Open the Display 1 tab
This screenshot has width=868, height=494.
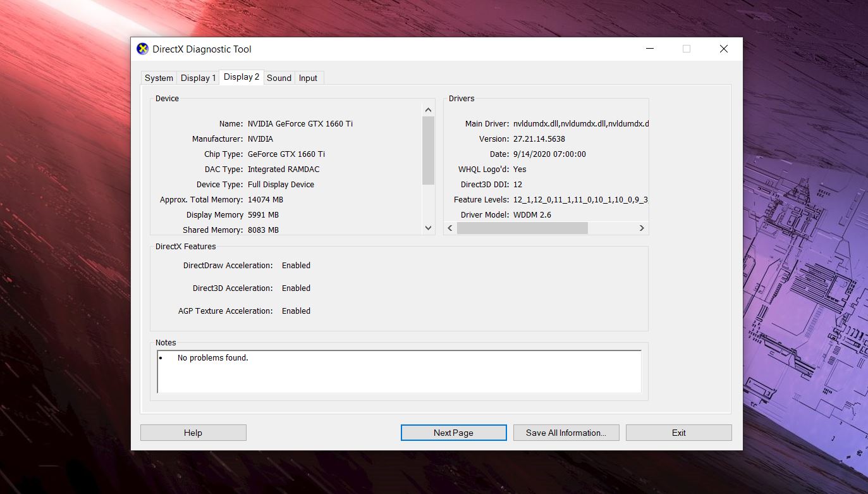click(x=198, y=78)
